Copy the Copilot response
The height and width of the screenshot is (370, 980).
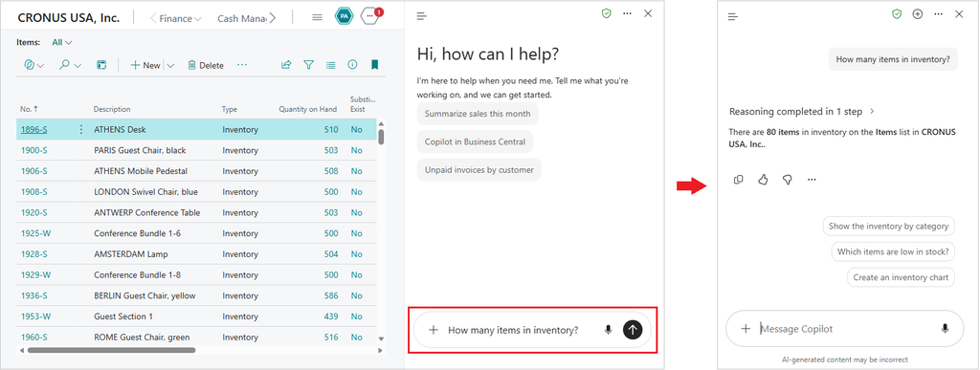click(x=738, y=180)
